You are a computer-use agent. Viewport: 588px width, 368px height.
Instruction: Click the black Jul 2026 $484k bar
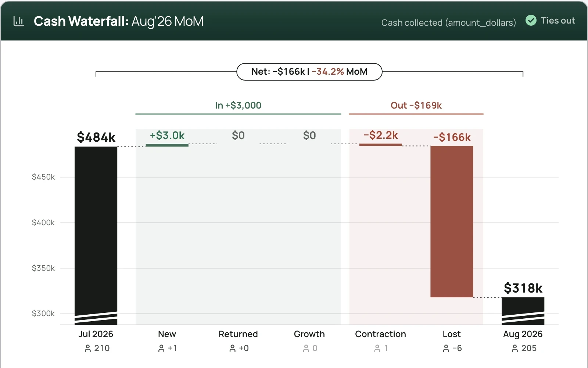click(96, 236)
